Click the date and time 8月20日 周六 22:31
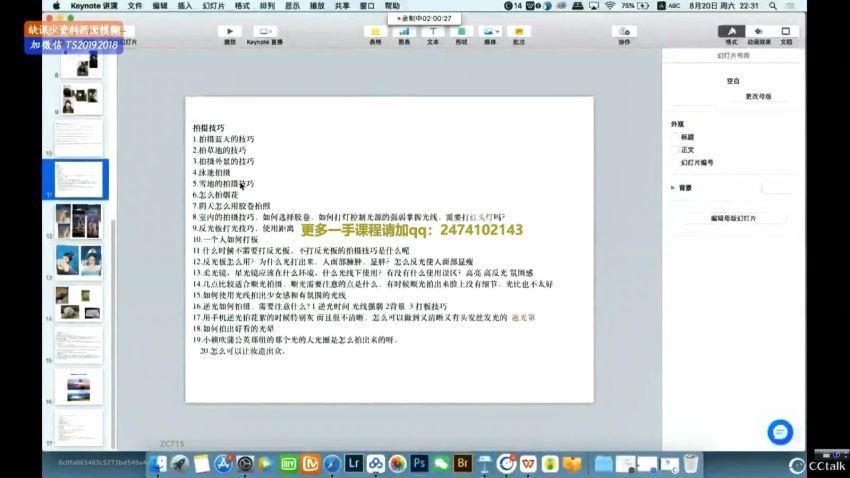 (723, 6)
